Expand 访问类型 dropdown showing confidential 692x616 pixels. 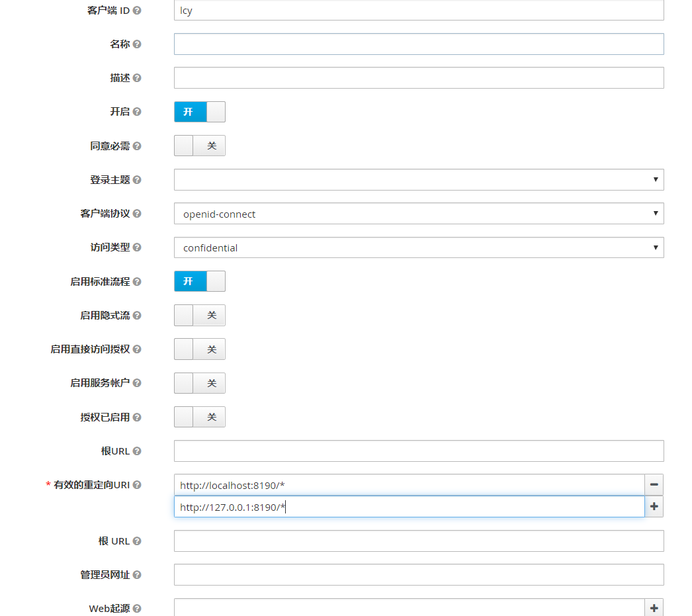418,247
